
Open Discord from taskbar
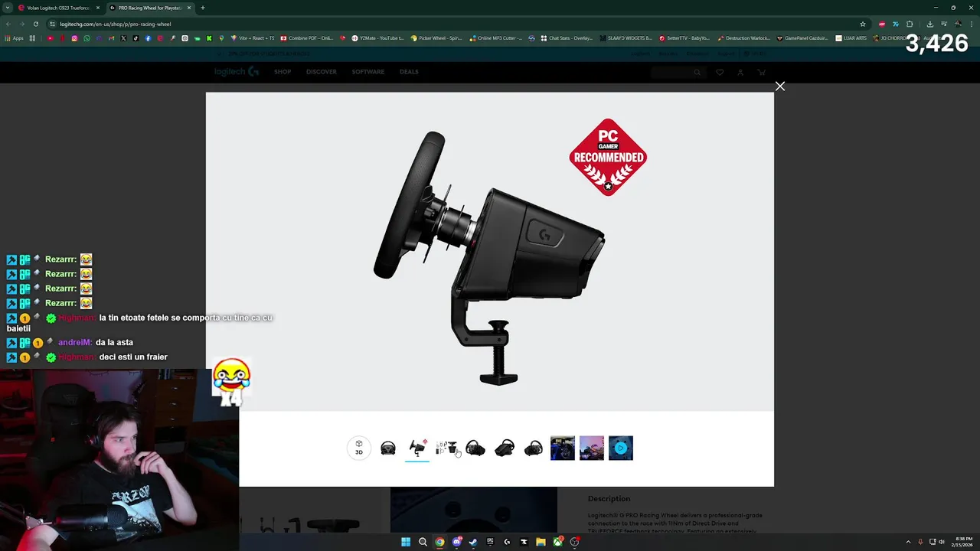456,542
